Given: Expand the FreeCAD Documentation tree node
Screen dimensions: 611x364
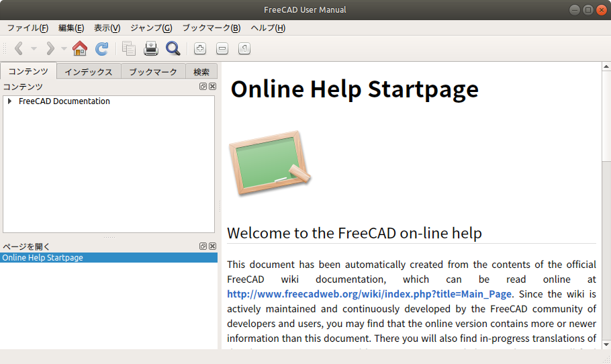Looking at the screenshot, I should (10, 101).
